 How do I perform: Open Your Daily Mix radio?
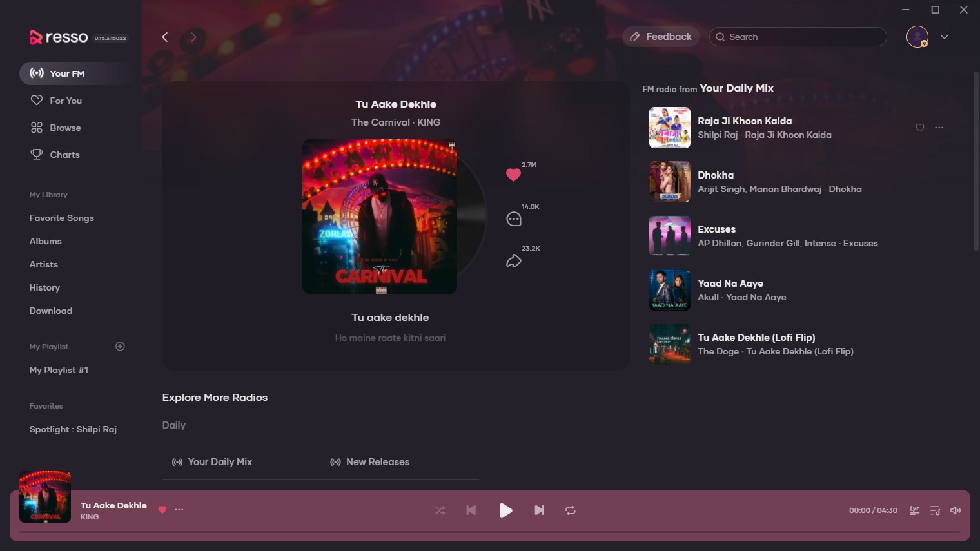tap(212, 462)
